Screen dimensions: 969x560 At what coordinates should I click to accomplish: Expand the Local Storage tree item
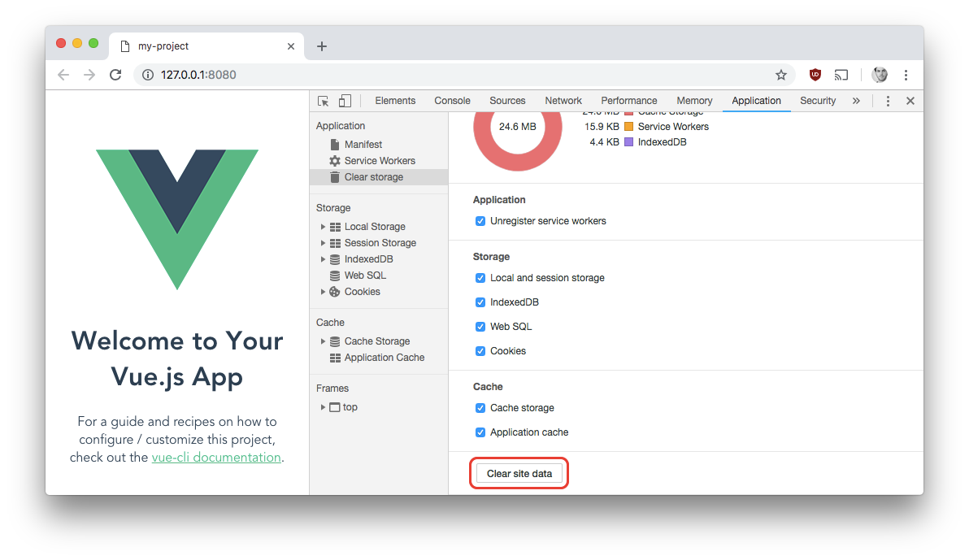323,226
